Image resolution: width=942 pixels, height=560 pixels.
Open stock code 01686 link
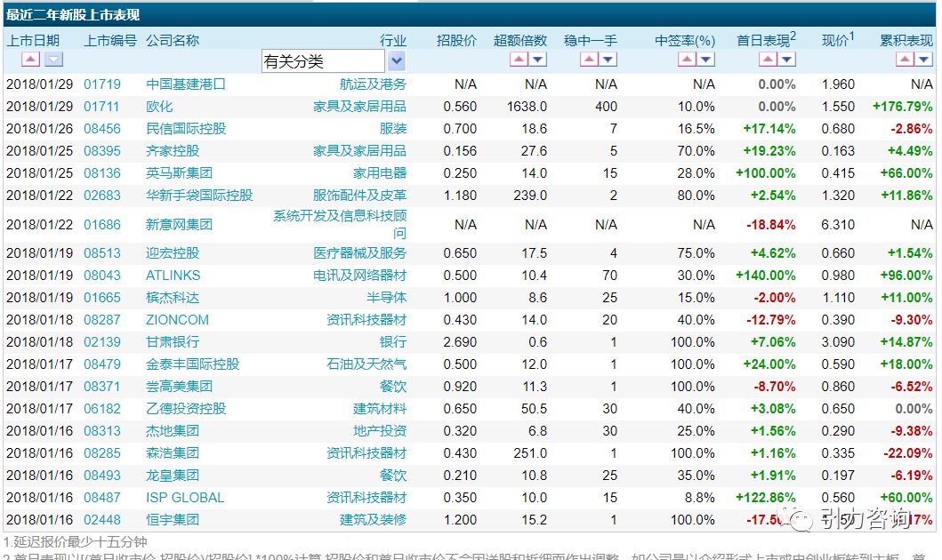point(102,225)
